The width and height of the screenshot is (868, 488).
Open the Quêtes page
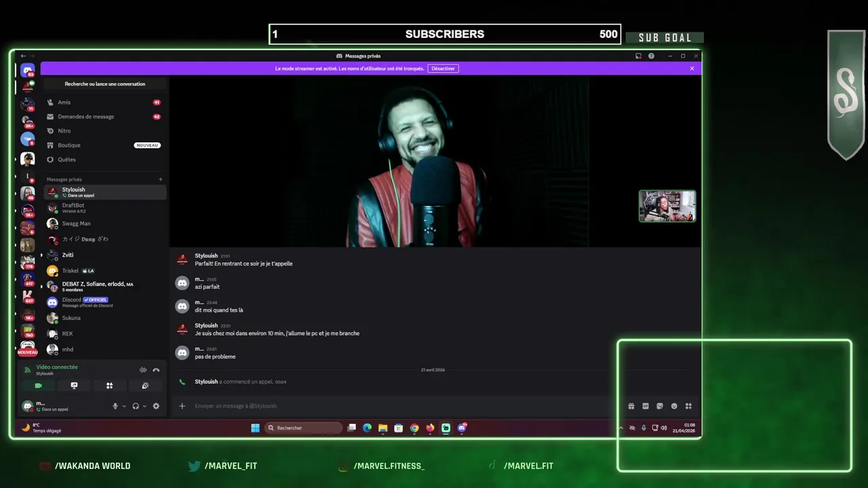tap(104, 159)
